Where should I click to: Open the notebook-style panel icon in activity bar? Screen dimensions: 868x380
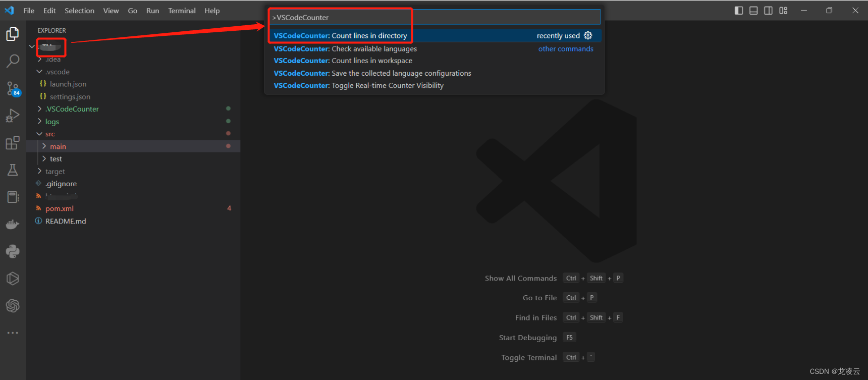(13, 197)
